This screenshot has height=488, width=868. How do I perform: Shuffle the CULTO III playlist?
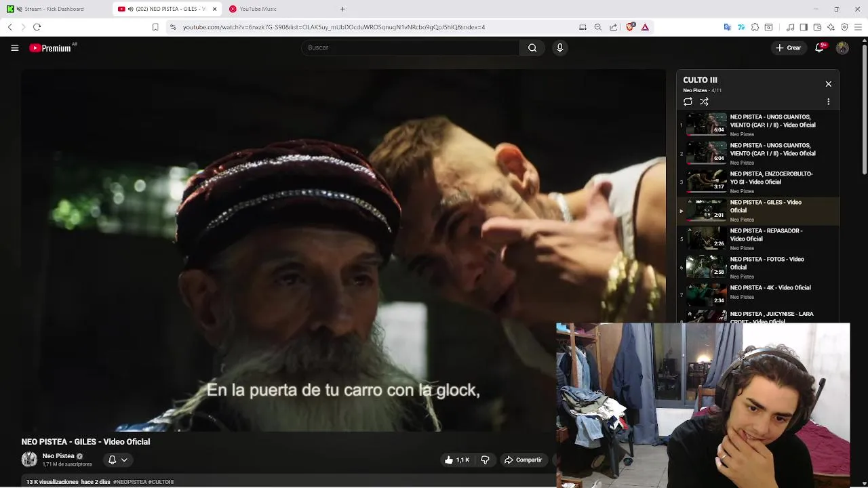coord(704,102)
